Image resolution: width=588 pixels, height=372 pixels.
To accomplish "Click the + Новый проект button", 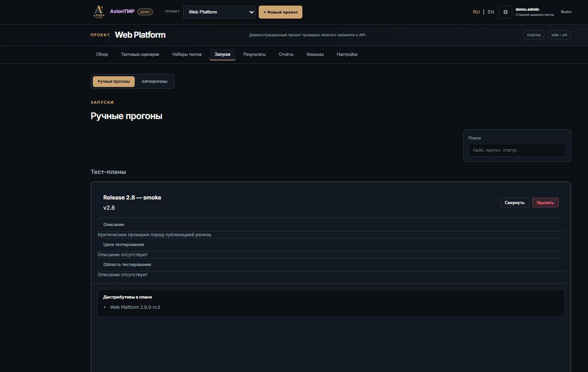I will click(x=281, y=12).
